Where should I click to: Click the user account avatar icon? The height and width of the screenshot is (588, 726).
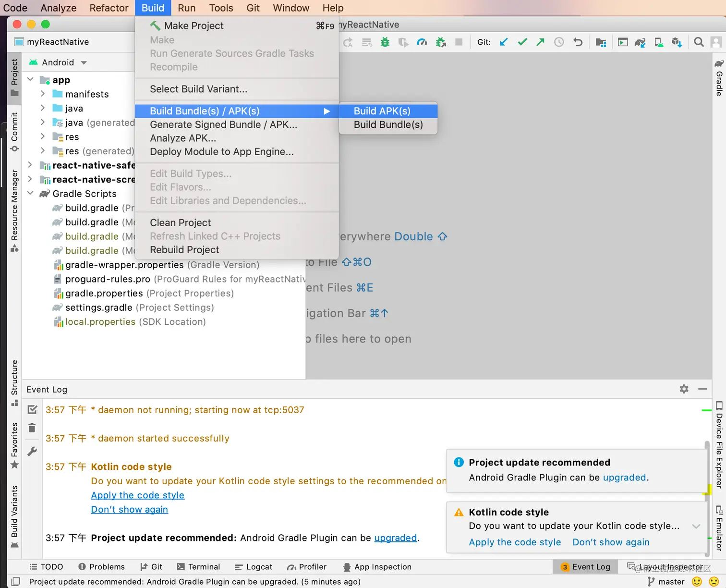pyautogui.click(x=716, y=42)
